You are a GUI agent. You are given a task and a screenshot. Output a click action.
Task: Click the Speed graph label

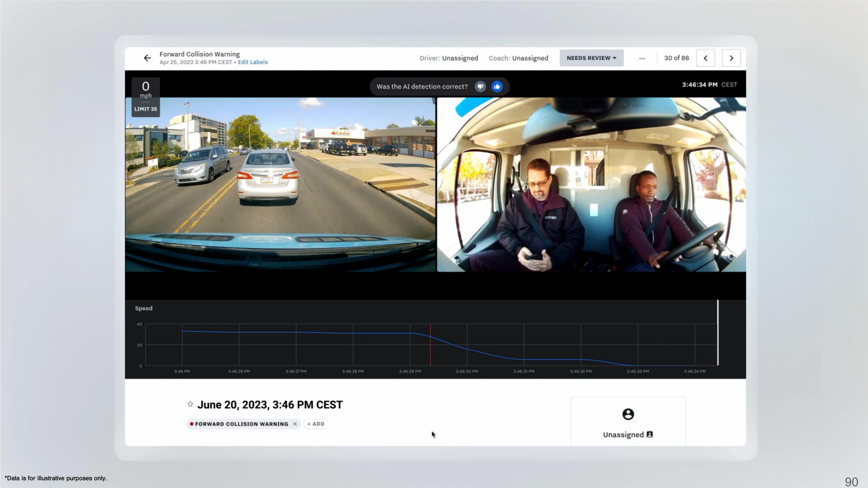(144, 308)
